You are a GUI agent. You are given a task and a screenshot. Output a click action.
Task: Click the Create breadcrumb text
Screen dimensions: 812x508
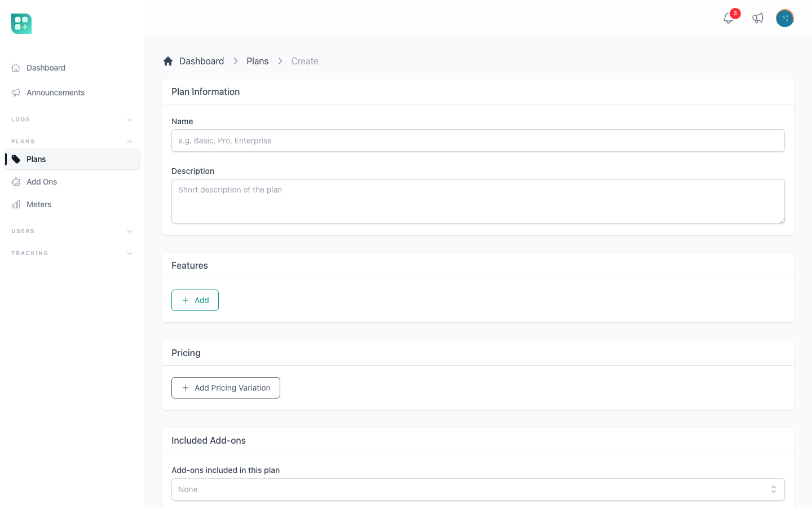click(304, 61)
